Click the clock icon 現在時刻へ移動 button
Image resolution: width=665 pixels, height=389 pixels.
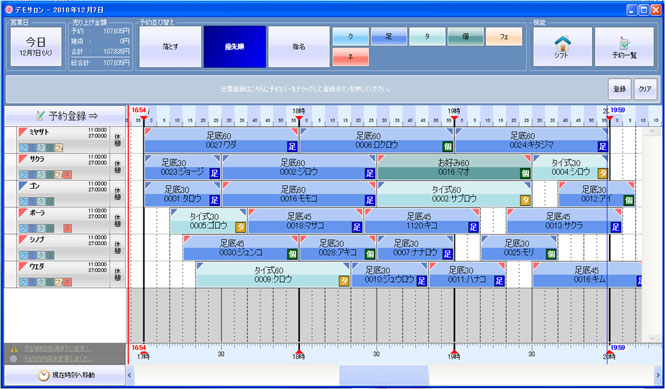pos(65,375)
